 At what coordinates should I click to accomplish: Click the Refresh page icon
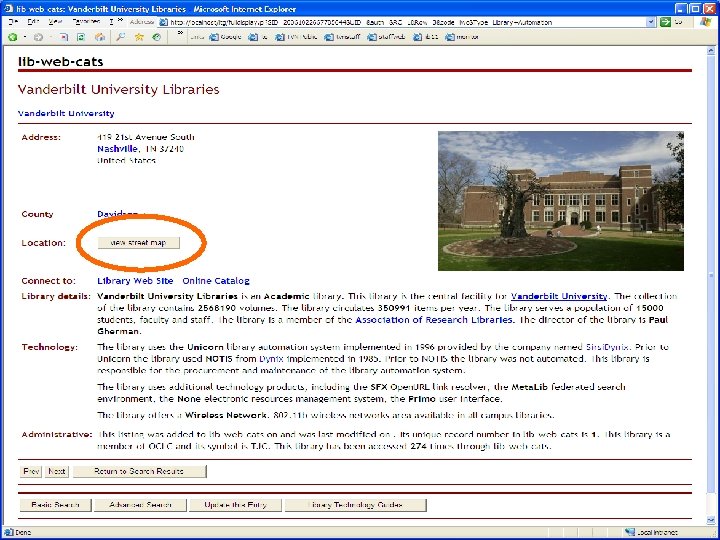[x=81, y=37]
